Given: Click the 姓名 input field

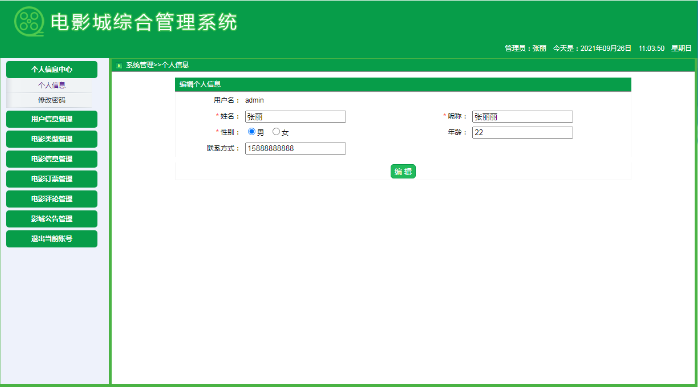Looking at the screenshot, I should [x=295, y=117].
